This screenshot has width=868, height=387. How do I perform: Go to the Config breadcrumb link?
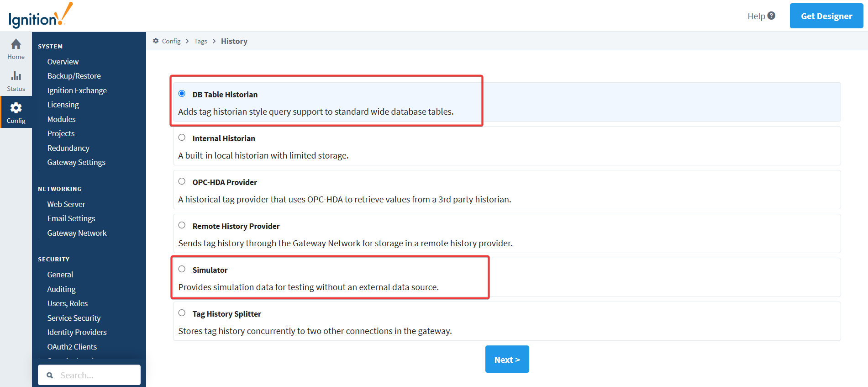171,41
